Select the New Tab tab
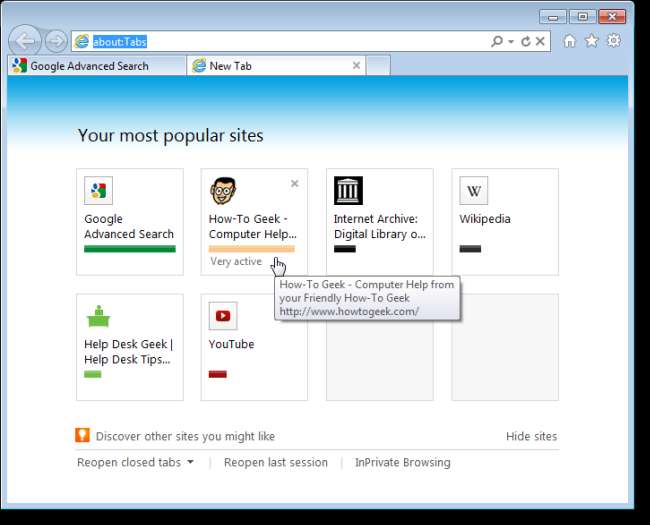The width and height of the screenshot is (650, 525). click(x=276, y=66)
